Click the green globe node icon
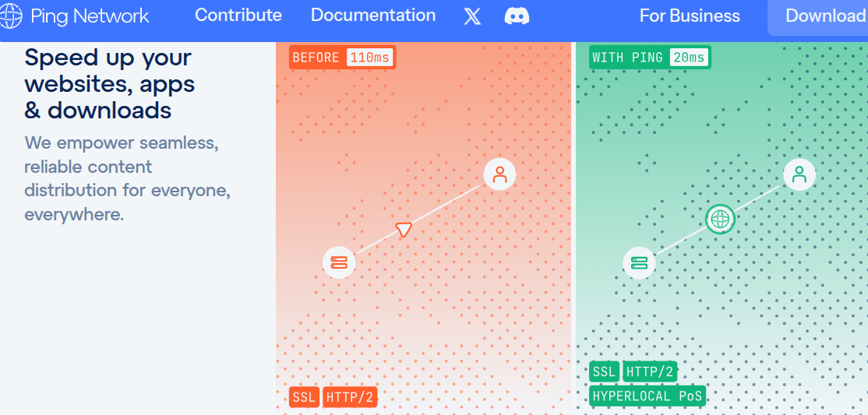The width and height of the screenshot is (868, 415). [x=720, y=219]
